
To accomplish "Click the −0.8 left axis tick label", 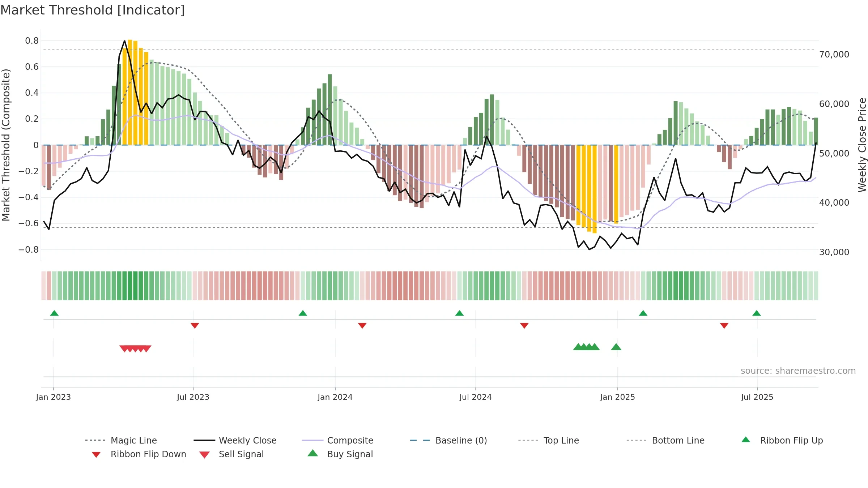I will point(29,250).
